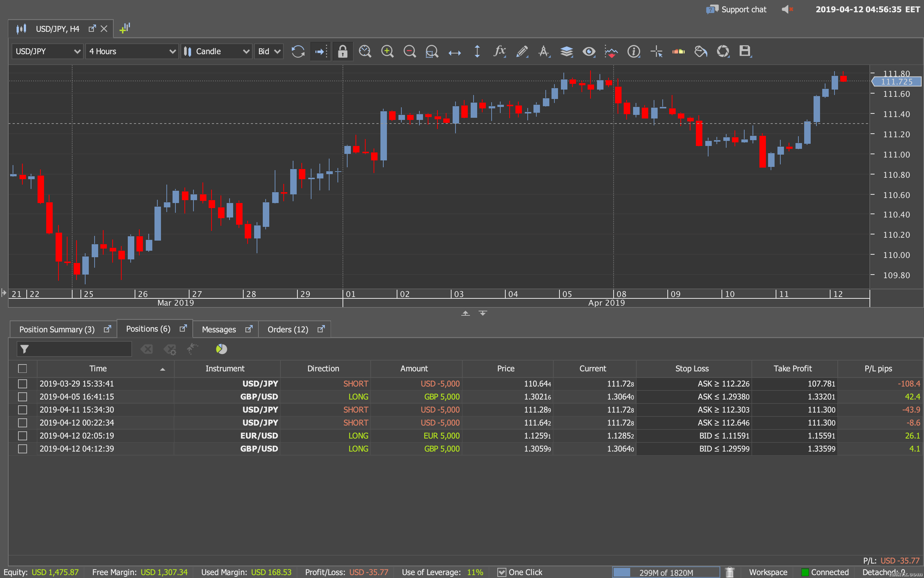Click the circular sync arrows icon

click(723, 51)
